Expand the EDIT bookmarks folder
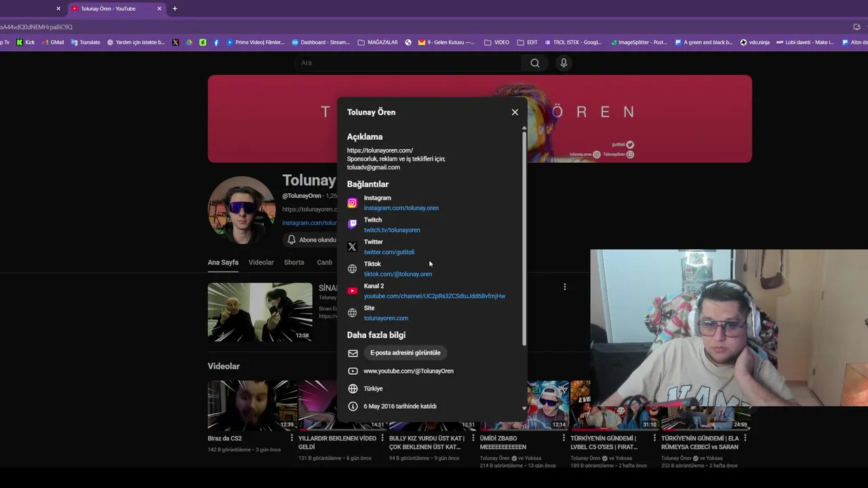Viewport: 868px width, 488px height. coord(527,42)
